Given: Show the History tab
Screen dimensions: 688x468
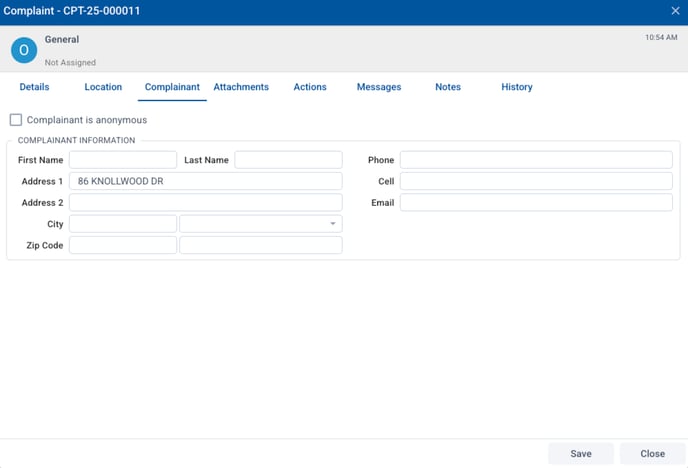Looking at the screenshot, I should click(x=517, y=87).
